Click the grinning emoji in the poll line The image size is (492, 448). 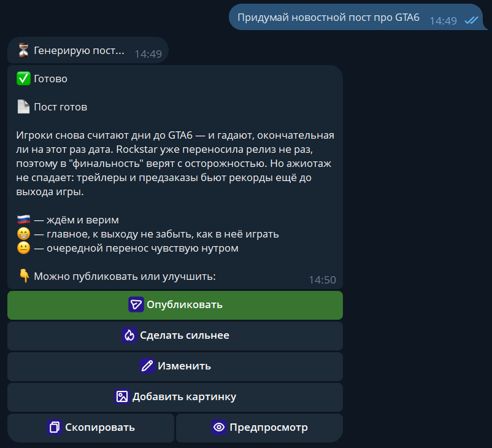click(x=23, y=234)
